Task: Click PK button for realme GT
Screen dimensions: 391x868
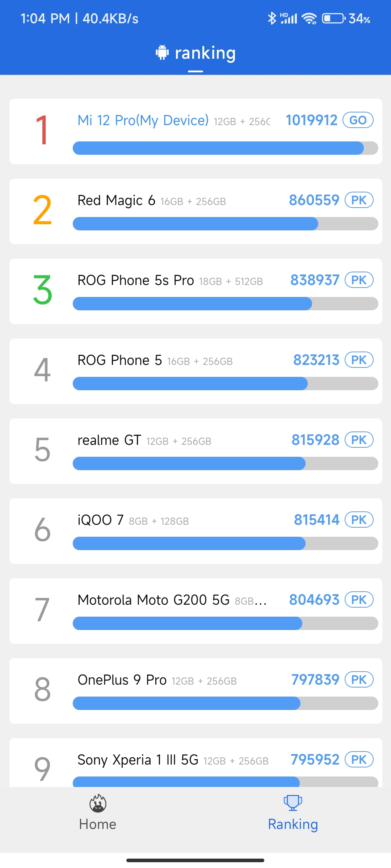Action: point(359,440)
